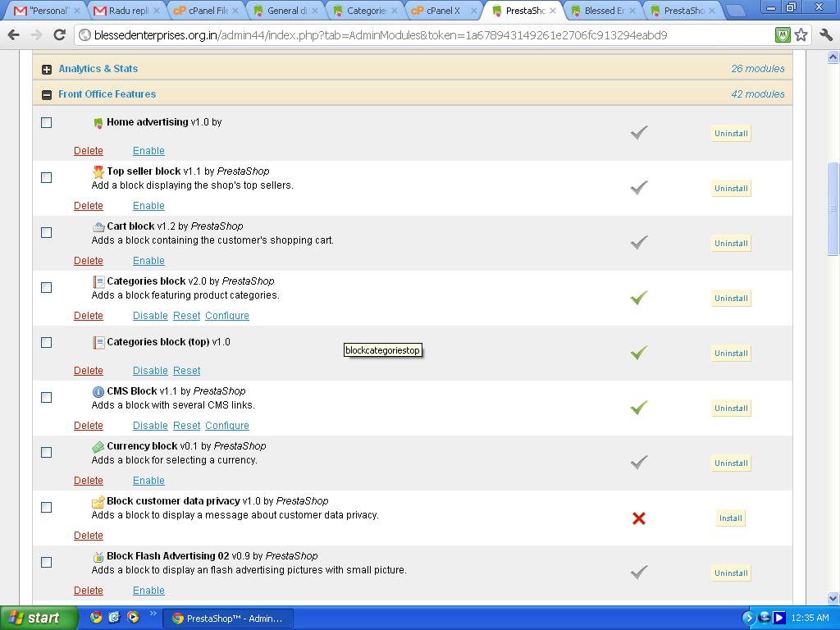Click the gray status checkmark for Currency block

click(x=639, y=462)
